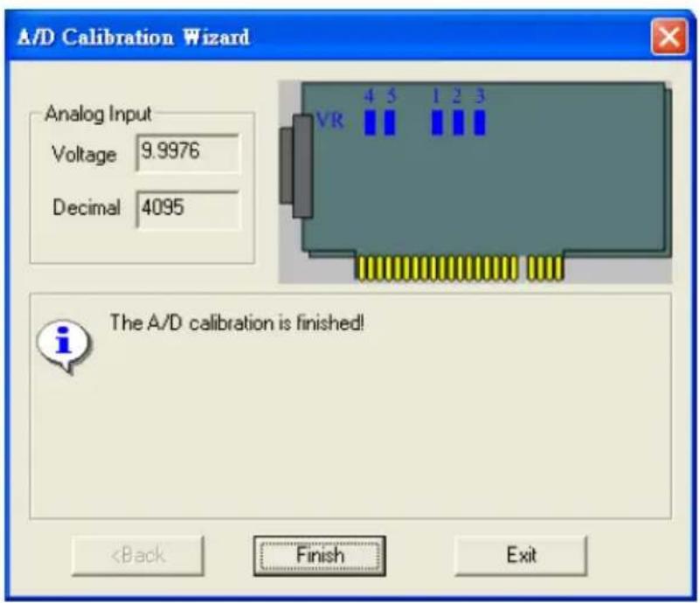
Task: Click the blue information bubble icon
Action: 64,345
